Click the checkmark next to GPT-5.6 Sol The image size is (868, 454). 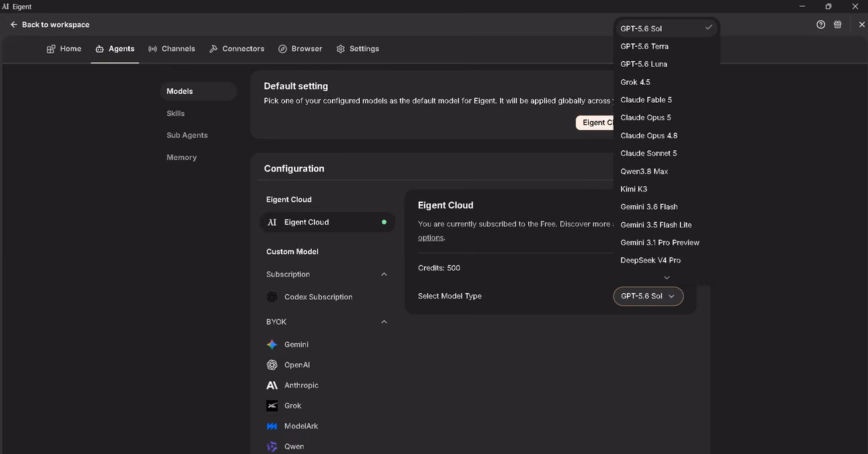(x=708, y=28)
